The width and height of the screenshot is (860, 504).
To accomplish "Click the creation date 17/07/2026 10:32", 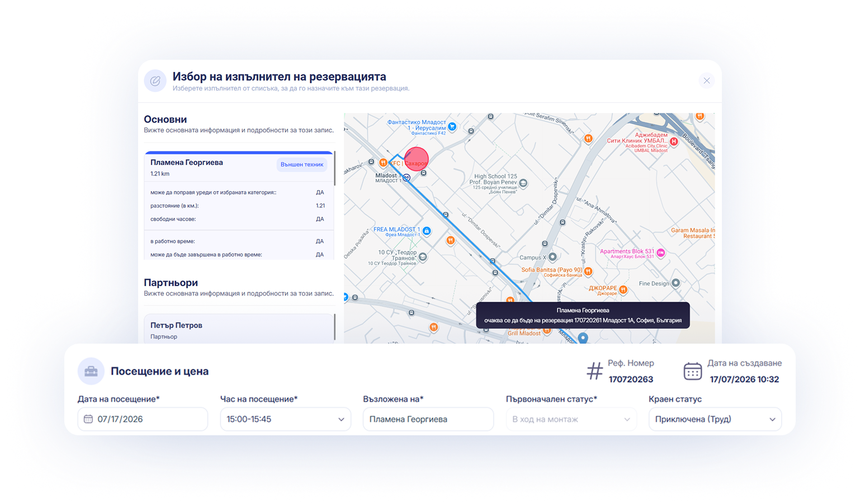I will (744, 379).
